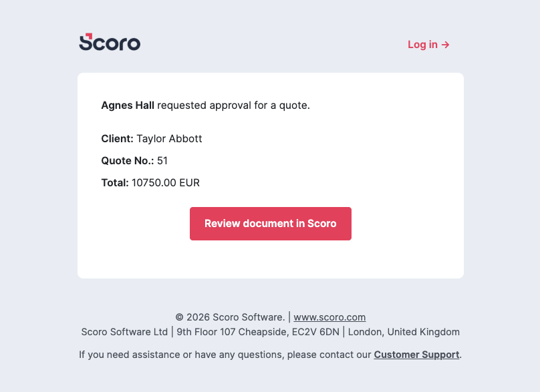This screenshot has height=392, width=540.
Task: Click the Client label
Action: 117,139
